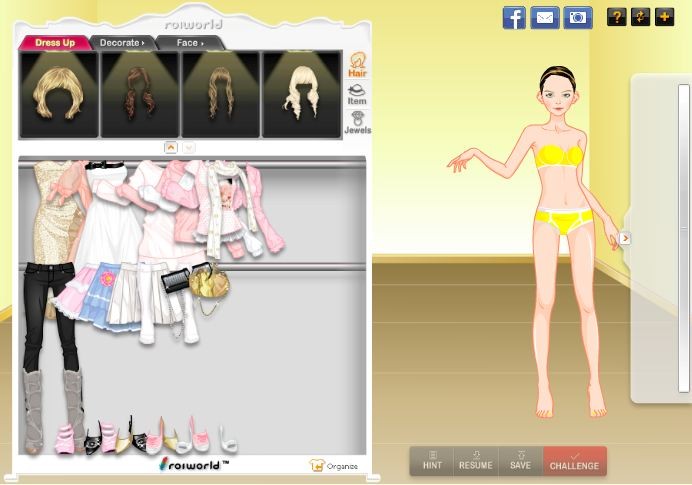Open help with the question mark icon
692x485 pixels.
(617, 17)
